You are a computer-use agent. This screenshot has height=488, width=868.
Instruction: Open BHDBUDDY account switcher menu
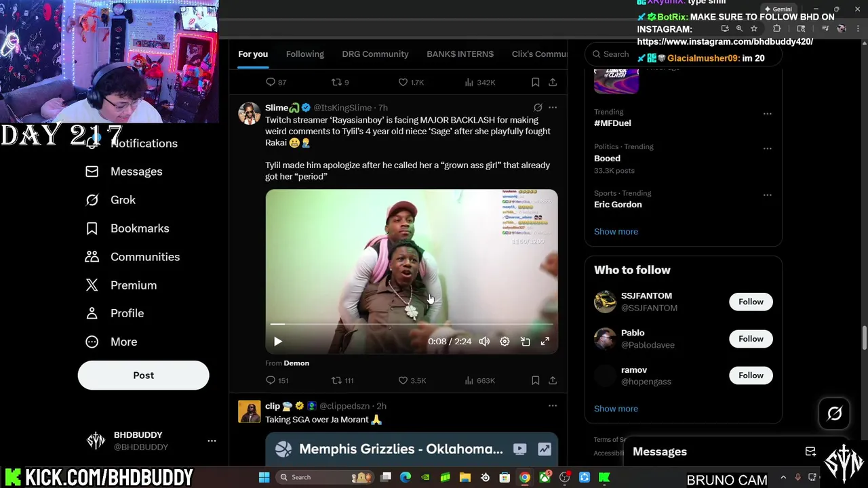point(212,441)
